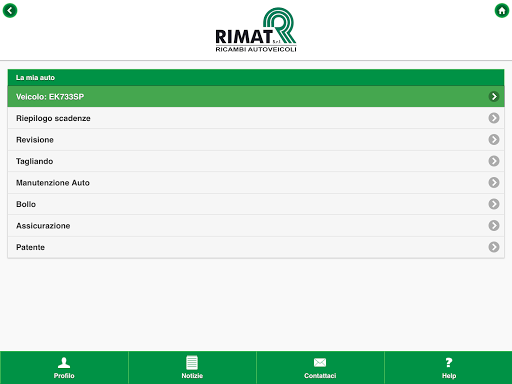The width and height of the screenshot is (512, 384).
Task: Open the Revisione entry
Action: coord(256,139)
